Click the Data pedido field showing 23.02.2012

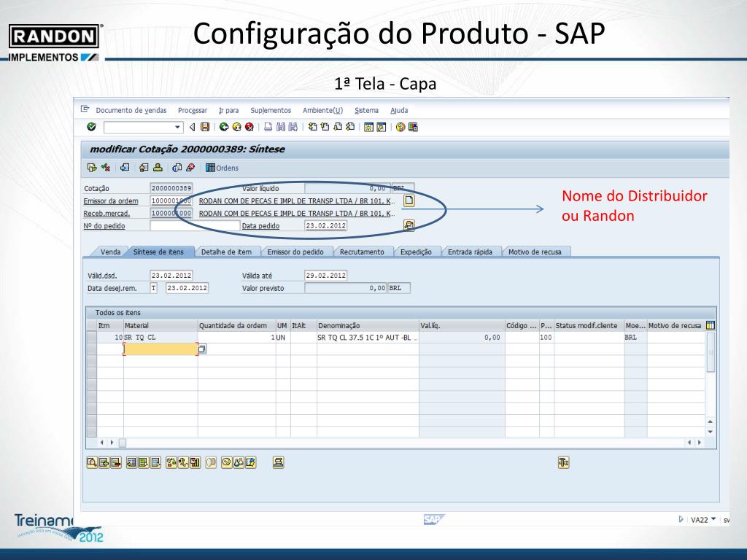point(326,226)
